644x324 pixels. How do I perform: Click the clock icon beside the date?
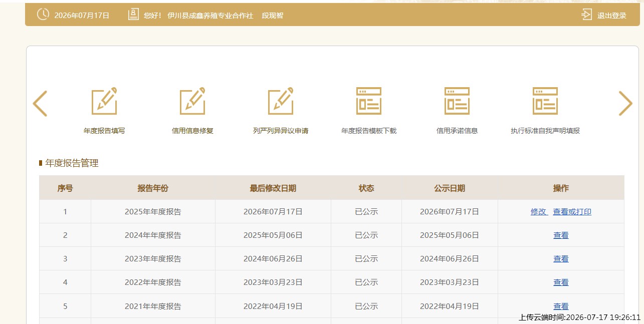43,15
